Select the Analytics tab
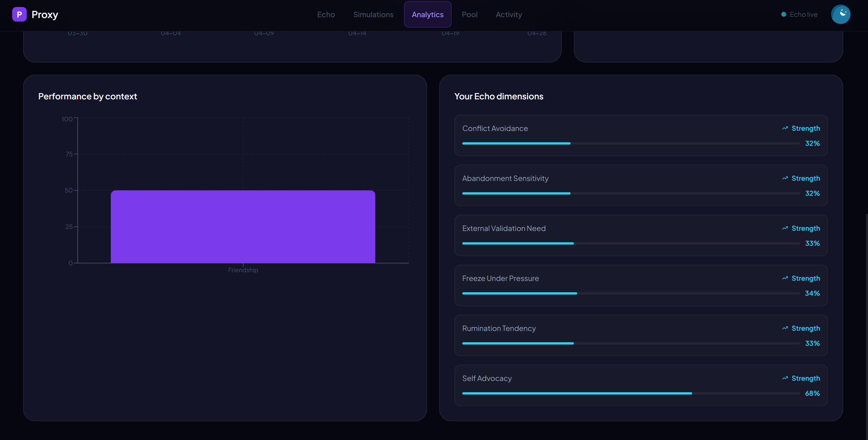Viewport: 868px width, 440px height. coord(427,14)
